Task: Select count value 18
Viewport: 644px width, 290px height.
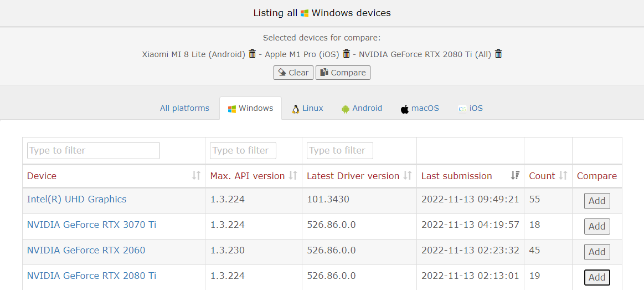Action: 535,225
